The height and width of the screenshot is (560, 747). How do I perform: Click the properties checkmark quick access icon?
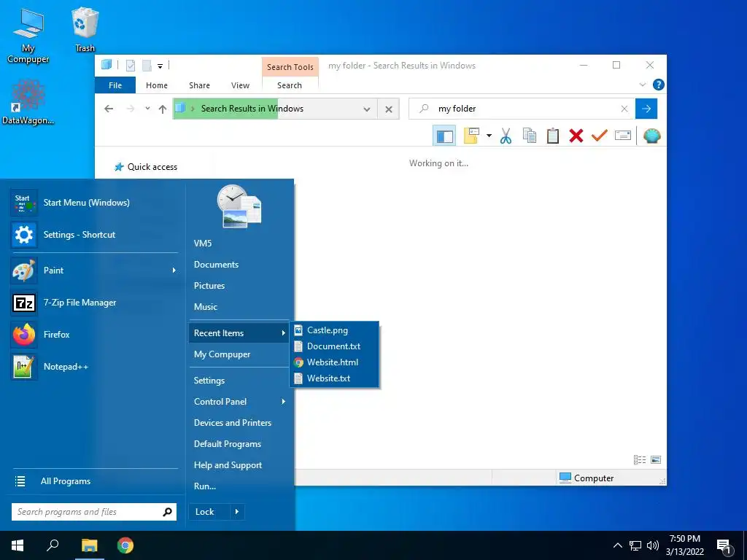tap(131, 66)
